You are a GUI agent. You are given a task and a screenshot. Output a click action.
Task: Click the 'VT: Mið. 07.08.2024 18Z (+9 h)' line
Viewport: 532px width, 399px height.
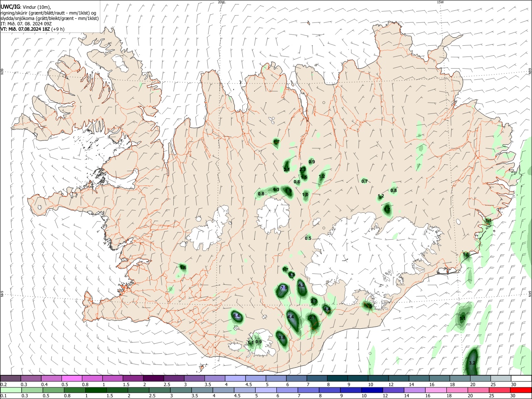pyautogui.click(x=32, y=29)
